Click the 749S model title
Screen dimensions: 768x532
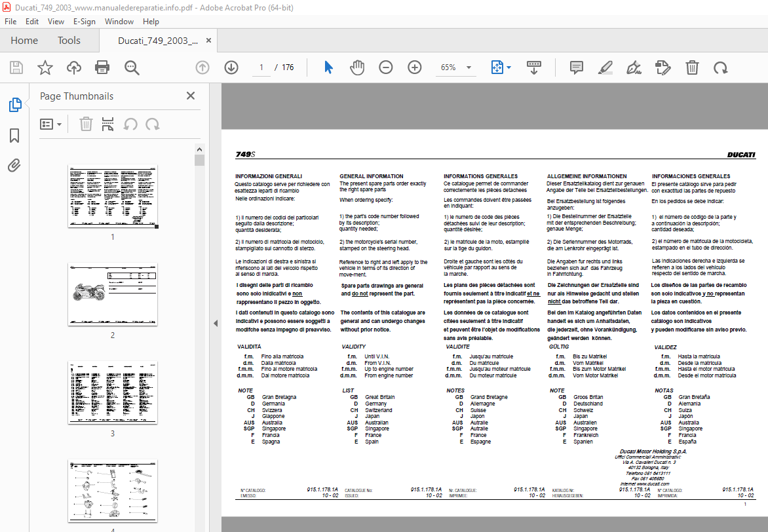pyautogui.click(x=245, y=155)
